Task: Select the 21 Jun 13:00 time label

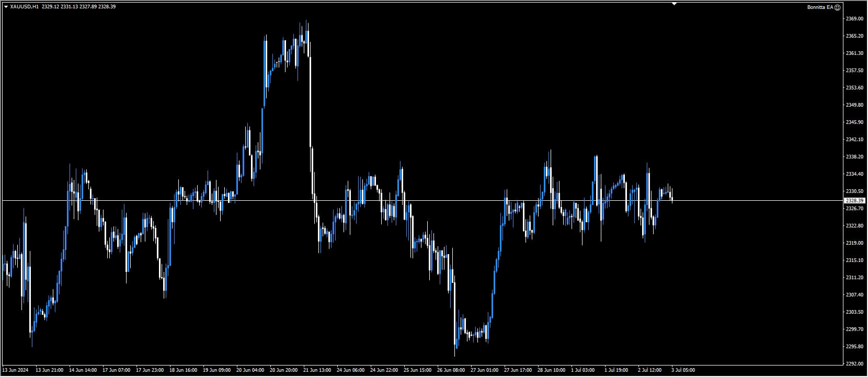Action: pos(318,370)
